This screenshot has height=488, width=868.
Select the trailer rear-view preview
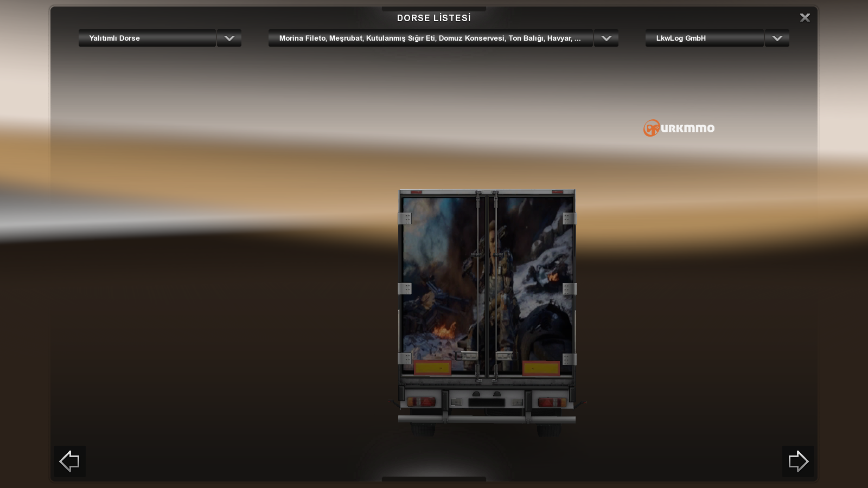[x=487, y=312]
